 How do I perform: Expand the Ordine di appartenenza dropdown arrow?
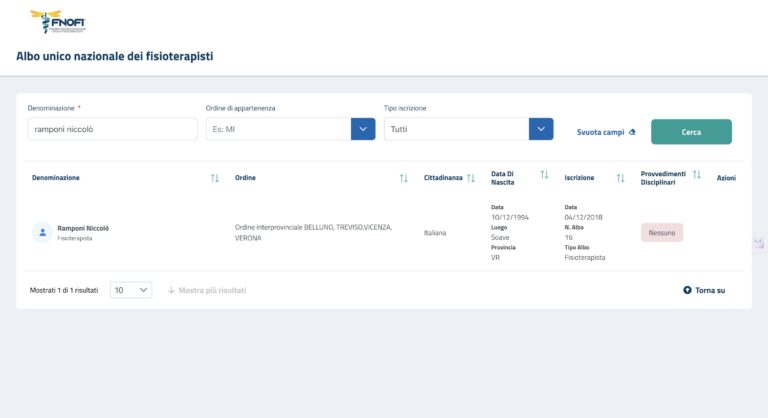point(363,129)
